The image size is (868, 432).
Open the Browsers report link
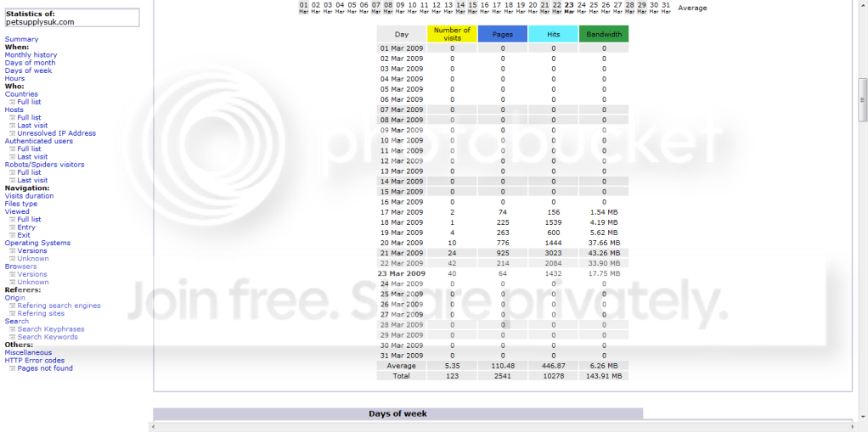click(x=21, y=266)
